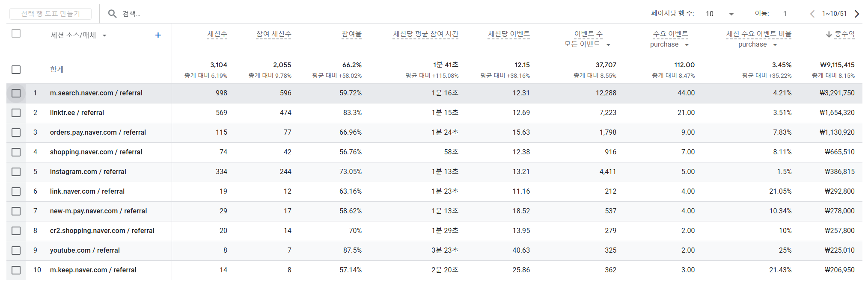
Task: Click the sort arrow next to 총수익
Action: coord(829,34)
